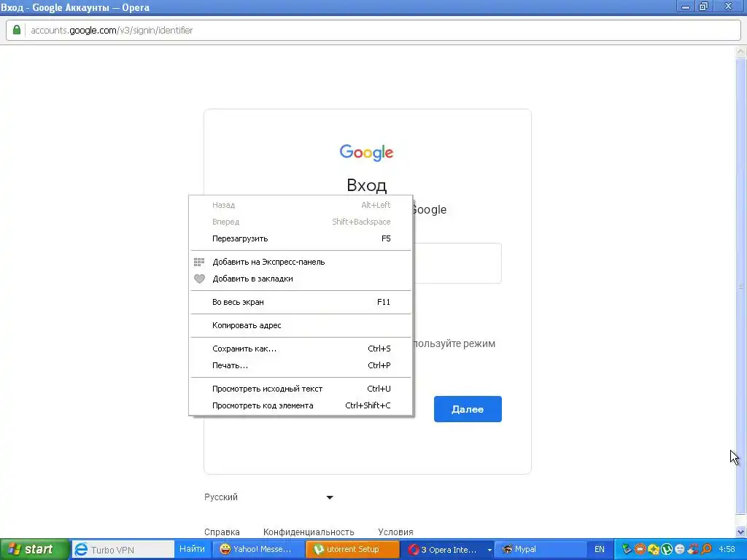Minimize the Opera window
This screenshot has width=747, height=560.
click(686, 7)
